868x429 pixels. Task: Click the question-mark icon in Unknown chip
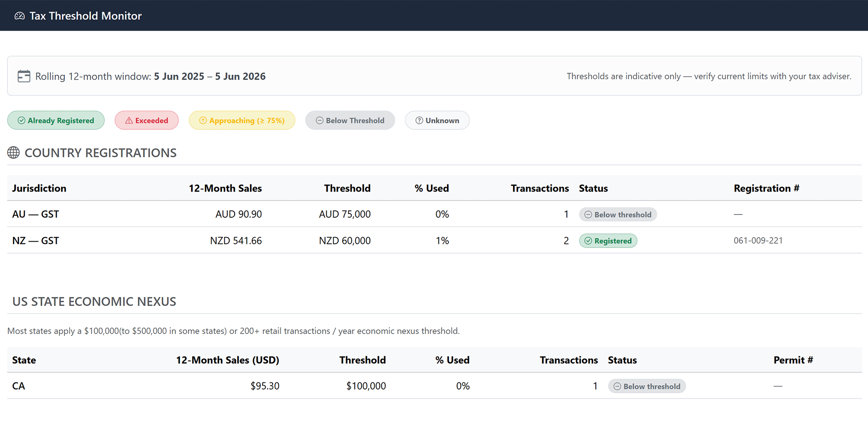click(419, 120)
